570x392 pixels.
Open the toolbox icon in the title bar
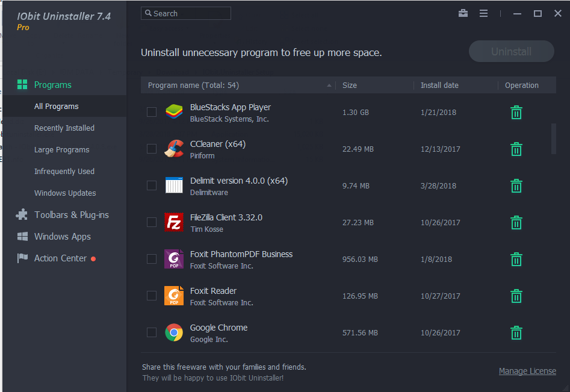(x=463, y=13)
